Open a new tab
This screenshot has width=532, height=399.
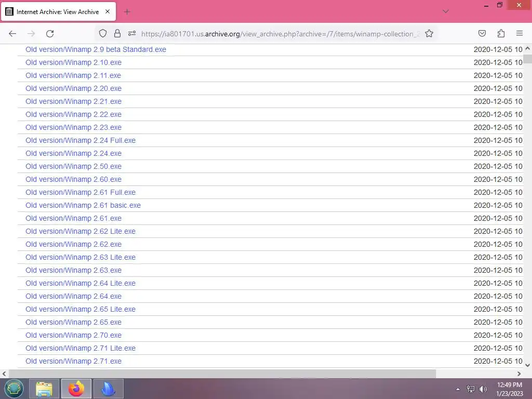pyautogui.click(x=127, y=12)
